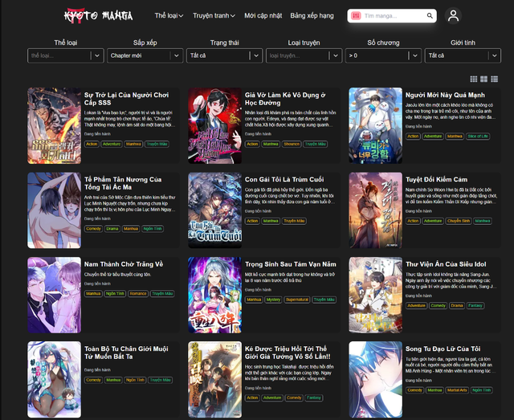Open Toàn Bộ Tu Chân Giới title
Image resolution: width=514 pixels, height=420 pixels.
[126, 353]
